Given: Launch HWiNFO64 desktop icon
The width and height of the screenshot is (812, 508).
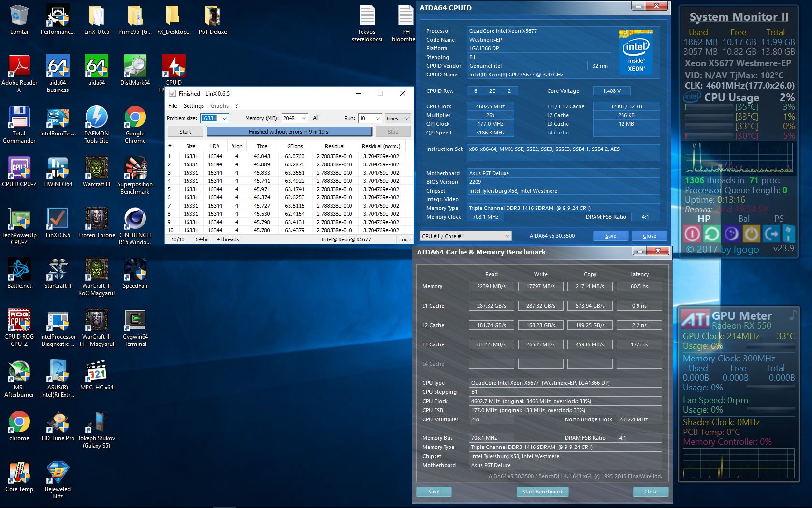Looking at the screenshot, I should click(x=58, y=172).
